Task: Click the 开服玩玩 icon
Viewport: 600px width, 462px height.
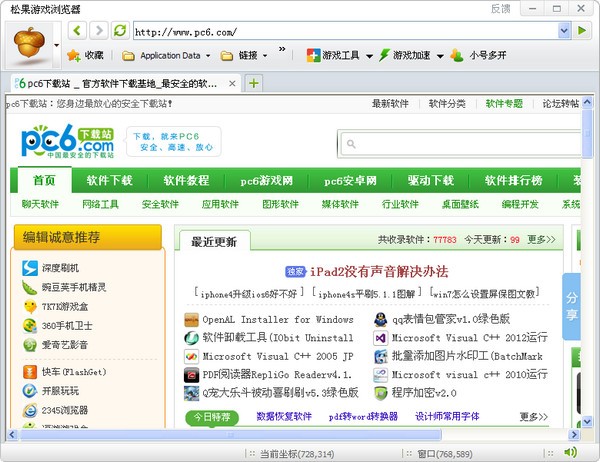Action: point(30,391)
